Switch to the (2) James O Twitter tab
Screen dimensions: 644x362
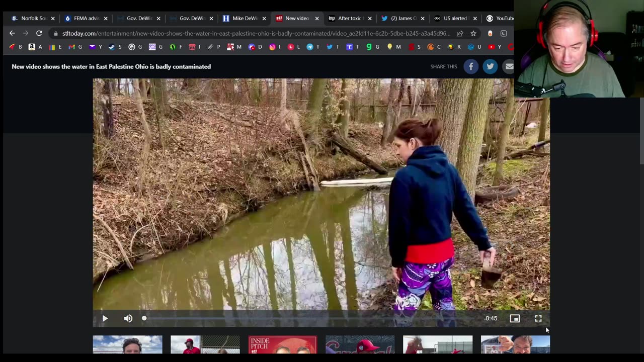403,19
